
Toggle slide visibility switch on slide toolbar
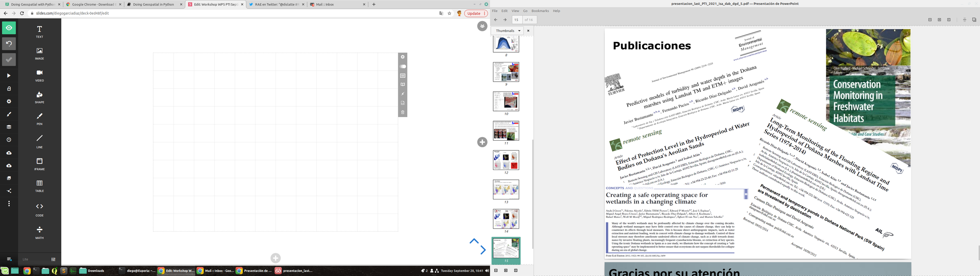click(403, 66)
